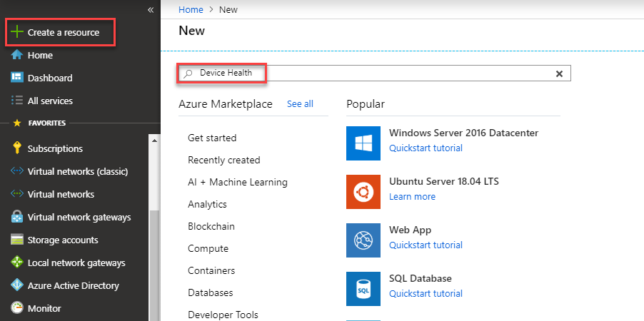Choose the SQL Database icon

tap(363, 289)
